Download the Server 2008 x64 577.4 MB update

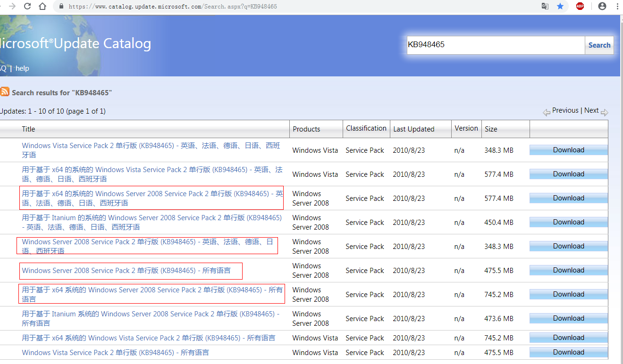point(569,198)
